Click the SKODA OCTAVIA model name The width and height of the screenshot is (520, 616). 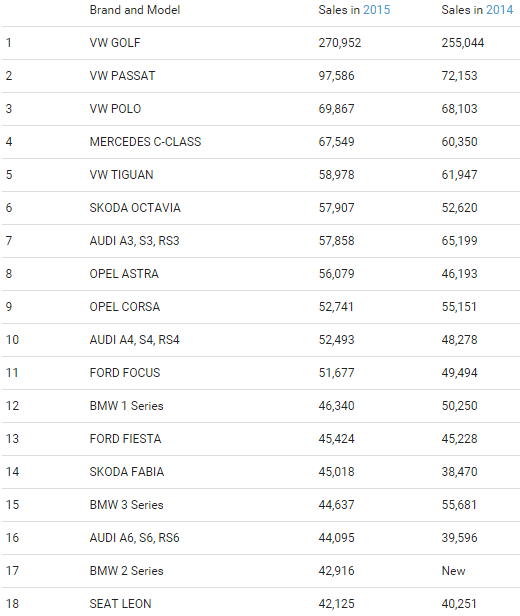point(135,208)
